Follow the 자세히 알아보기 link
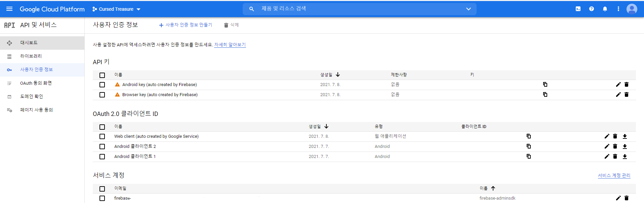644x203 pixels. click(x=230, y=45)
